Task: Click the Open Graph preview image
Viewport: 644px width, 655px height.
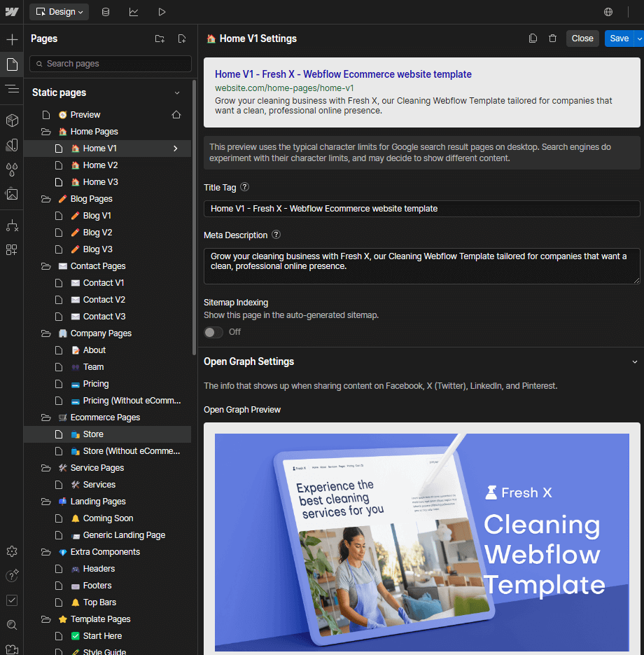Action: 421,542
